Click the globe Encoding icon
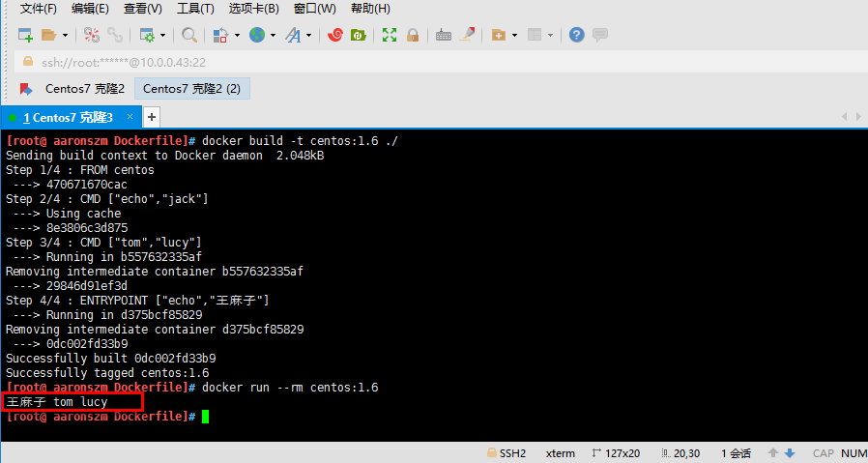 coord(257,35)
